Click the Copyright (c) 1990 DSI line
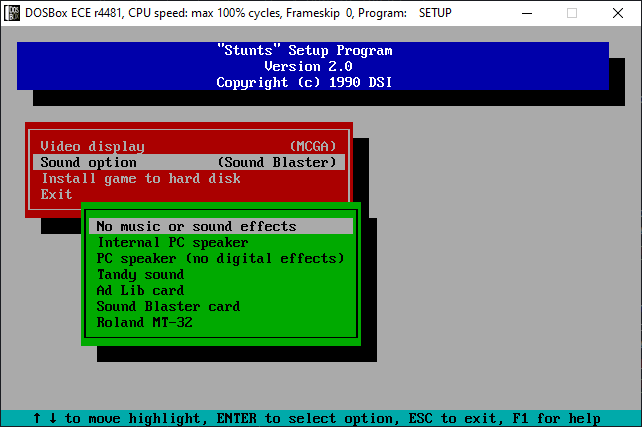Viewport: 642px width, 427px height. tap(304, 82)
